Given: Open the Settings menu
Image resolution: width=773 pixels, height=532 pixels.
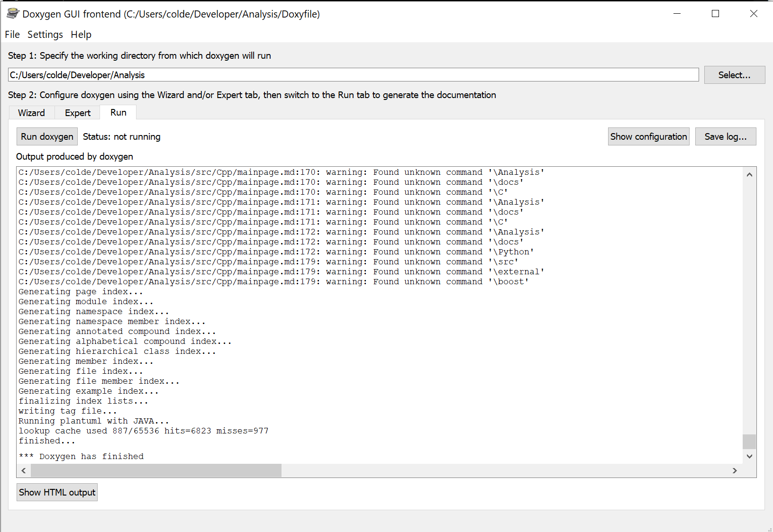Looking at the screenshot, I should tap(45, 35).
